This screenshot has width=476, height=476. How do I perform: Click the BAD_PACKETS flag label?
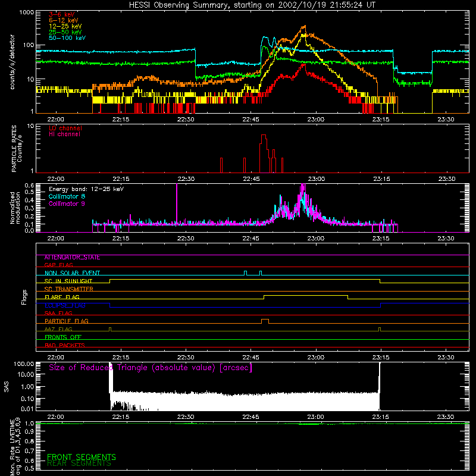click(65, 345)
